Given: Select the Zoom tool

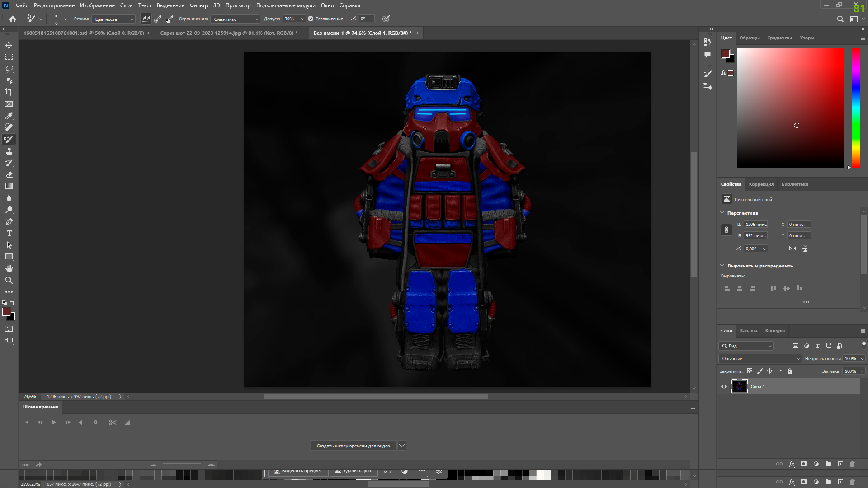Looking at the screenshot, I should click(9, 280).
